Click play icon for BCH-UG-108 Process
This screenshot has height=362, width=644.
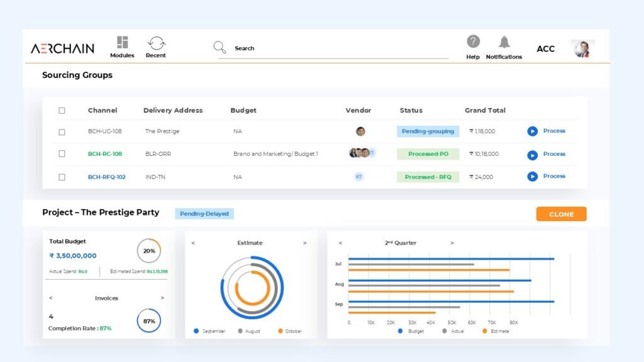(x=532, y=131)
